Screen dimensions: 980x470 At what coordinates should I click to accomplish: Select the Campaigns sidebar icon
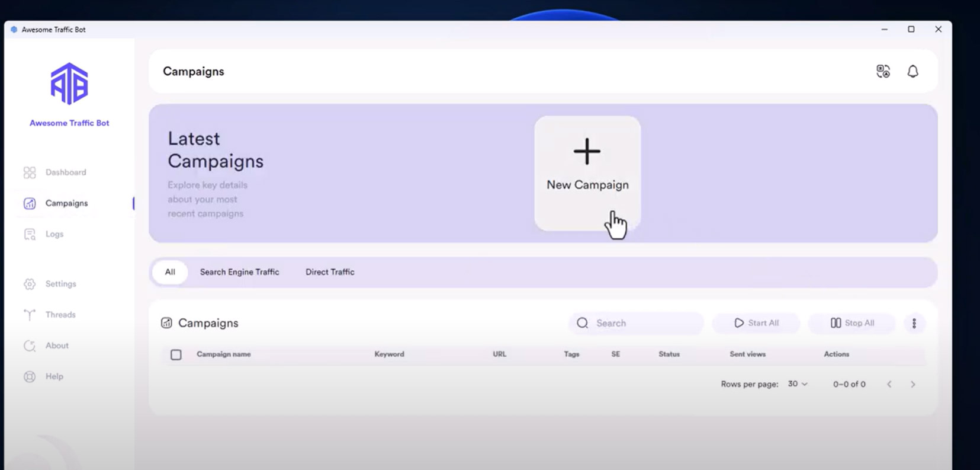point(30,203)
